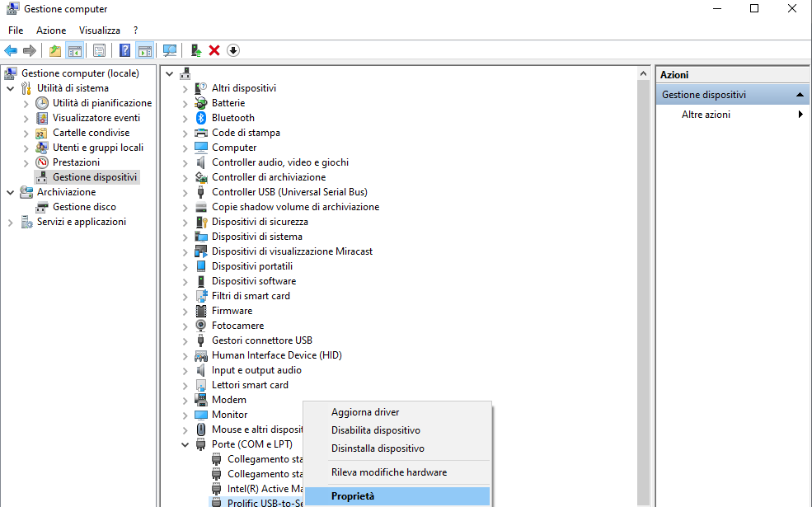Click the Prestazioni icon in left tree
This screenshot has height=507, width=812.
coord(42,162)
